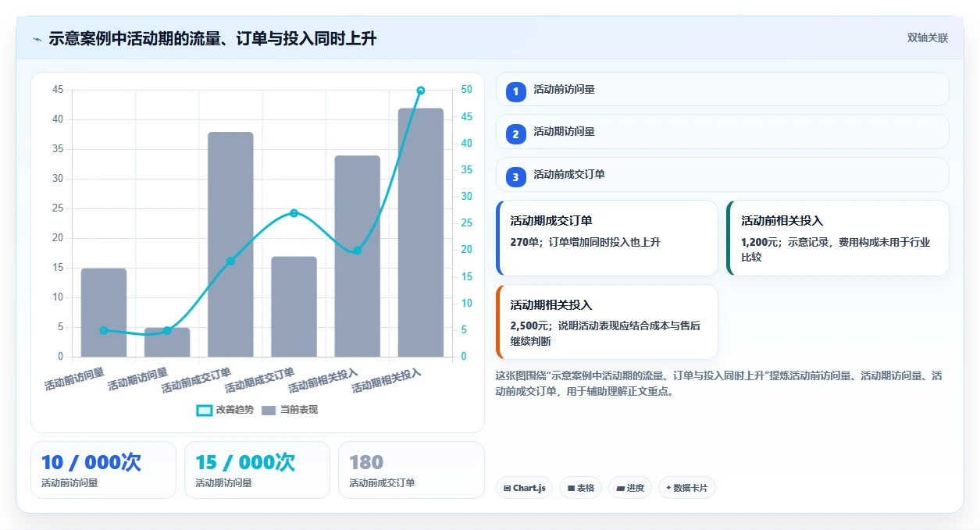Click the 15 / 000次 stat value
The height and width of the screenshot is (530, 980).
[245, 462]
